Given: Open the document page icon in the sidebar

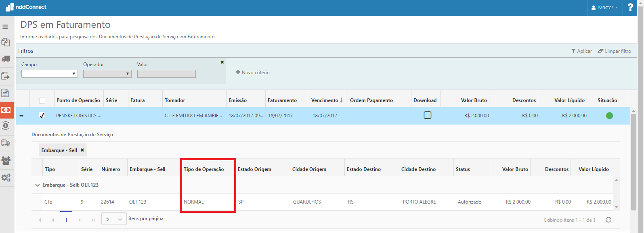Looking at the screenshot, I should tap(5, 93).
